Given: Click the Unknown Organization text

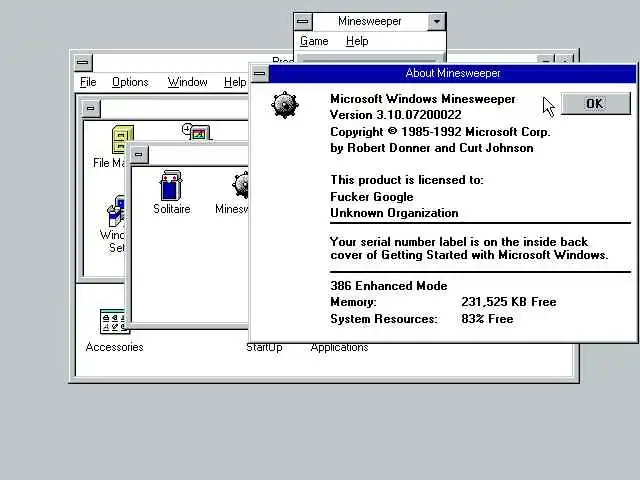Looking at the screenshot, I should pos(394,213).
